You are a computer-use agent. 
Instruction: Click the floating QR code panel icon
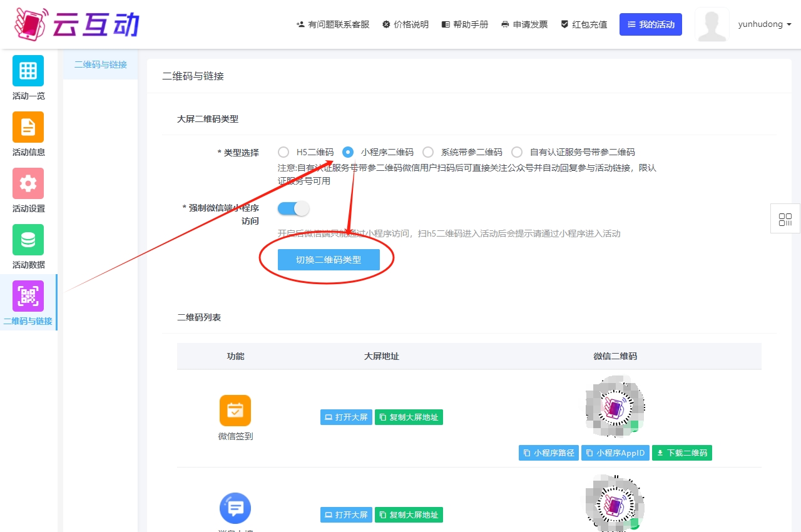[x=785, y=219]
